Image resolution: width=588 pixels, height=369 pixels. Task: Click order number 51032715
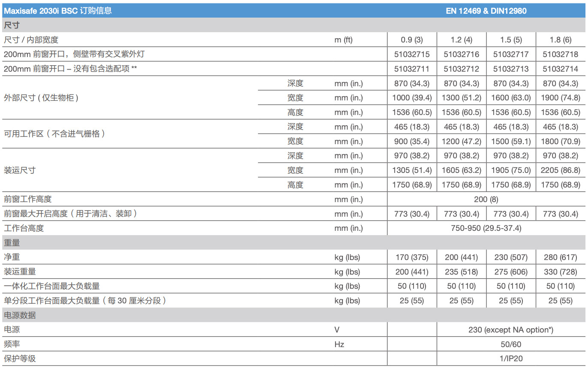tap(412, 54)
